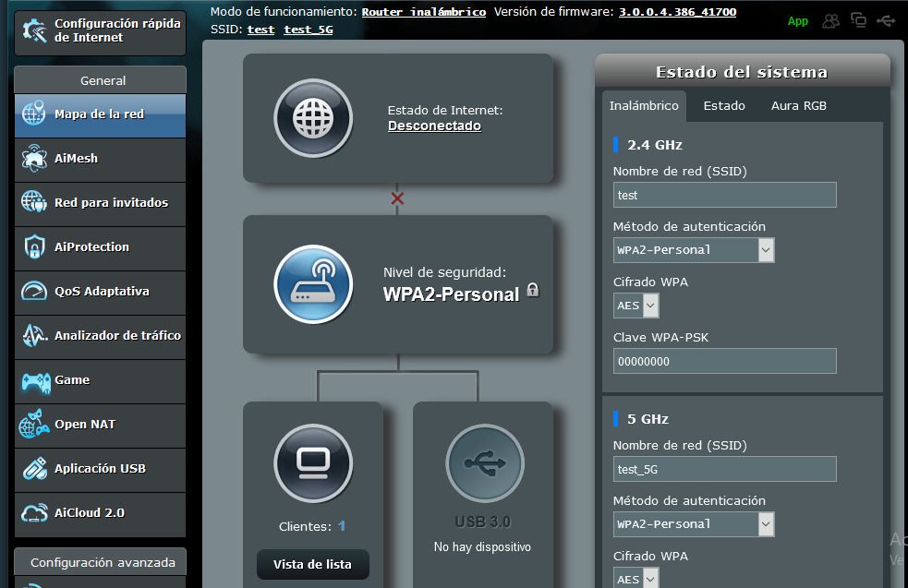Click the 2.4 GHz SSID input field
The image size is (908, 588).
724,195
